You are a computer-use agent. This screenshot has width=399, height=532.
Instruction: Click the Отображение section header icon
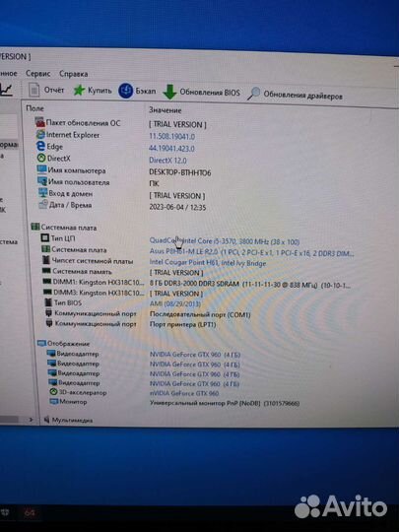point(41,343)
